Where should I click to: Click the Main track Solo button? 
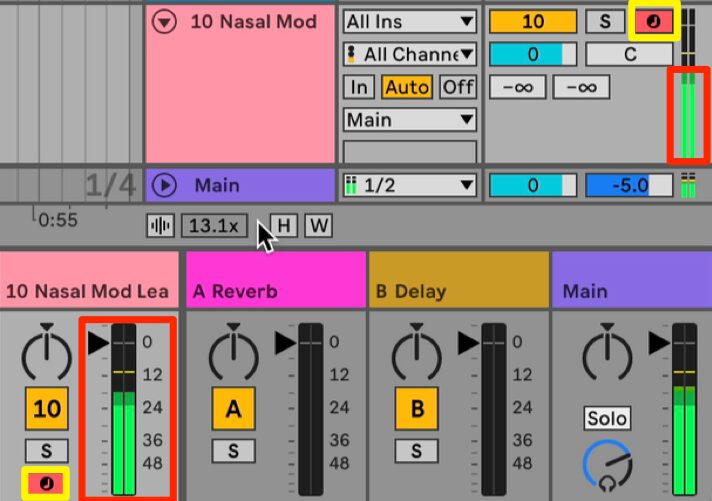607,418
